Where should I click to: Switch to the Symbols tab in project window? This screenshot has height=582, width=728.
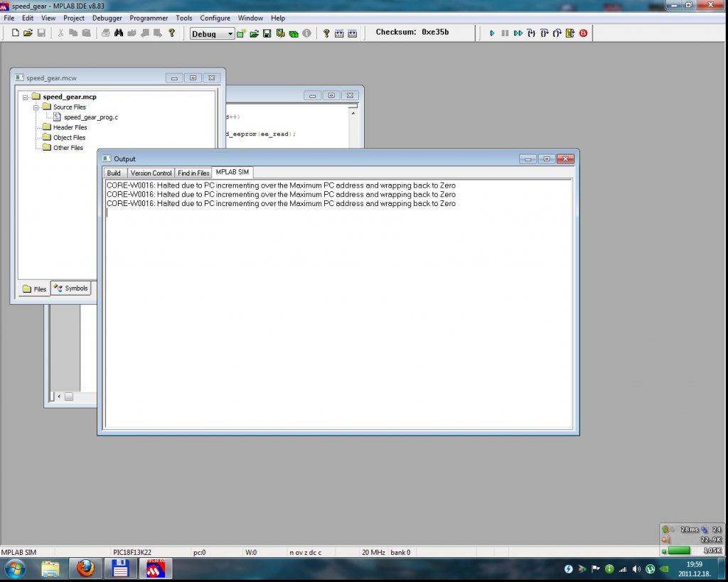70,289
